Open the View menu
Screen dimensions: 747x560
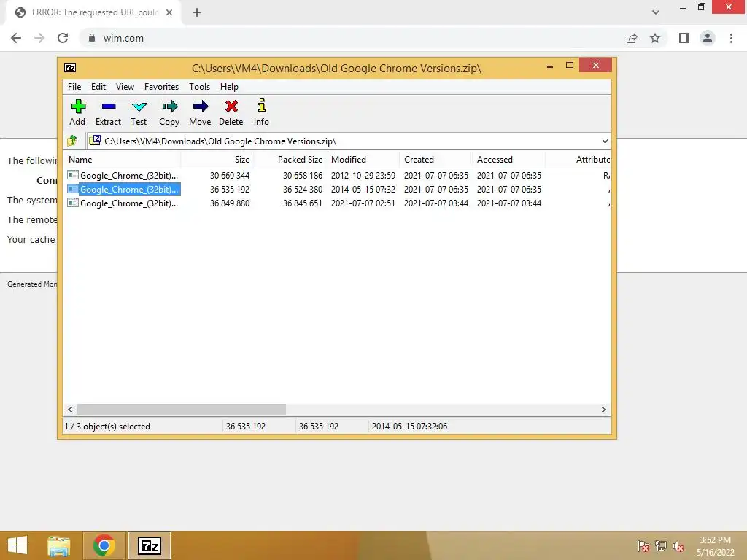[125, 87]
